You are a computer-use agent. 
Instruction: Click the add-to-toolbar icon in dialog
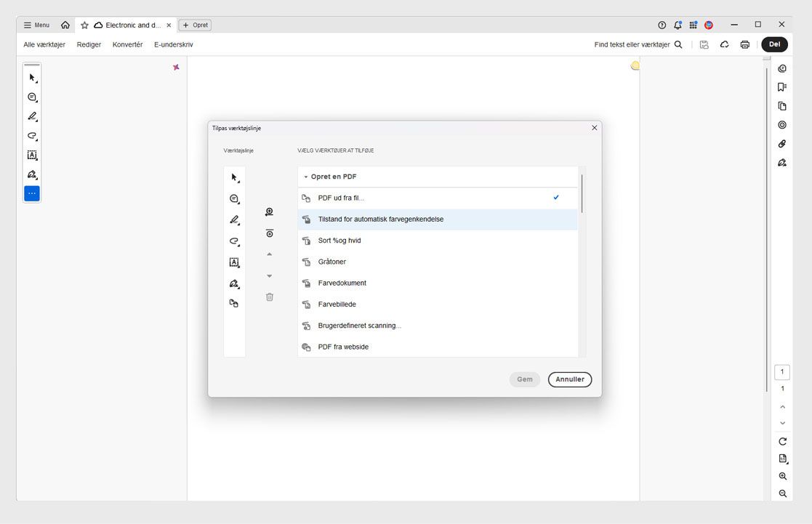click(x=269, y=211)
